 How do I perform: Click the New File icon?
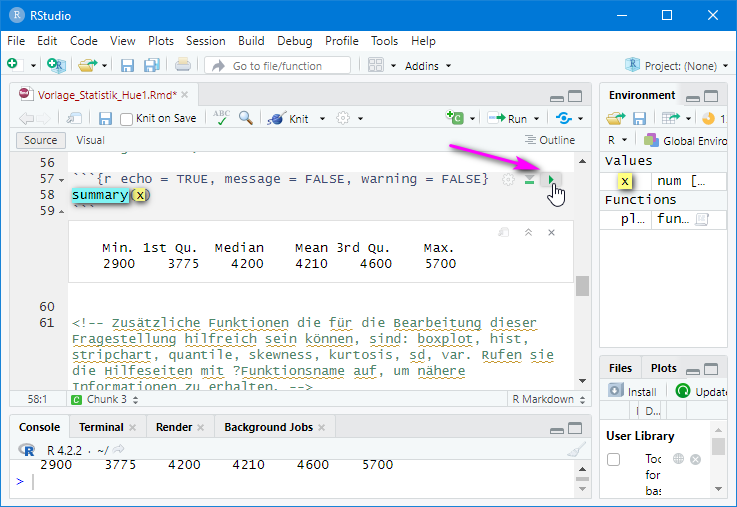[x=13, y=64]
